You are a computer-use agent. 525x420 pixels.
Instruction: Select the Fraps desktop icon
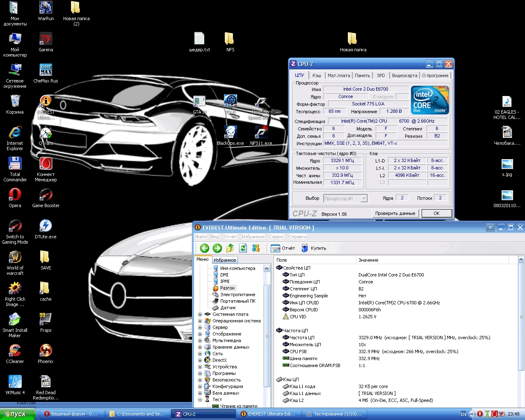46,323
